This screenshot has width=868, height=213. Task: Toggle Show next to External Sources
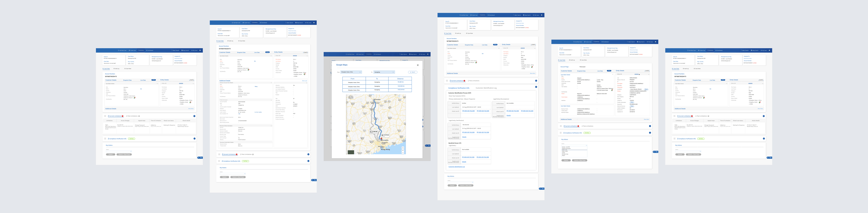tap(632, 107)
